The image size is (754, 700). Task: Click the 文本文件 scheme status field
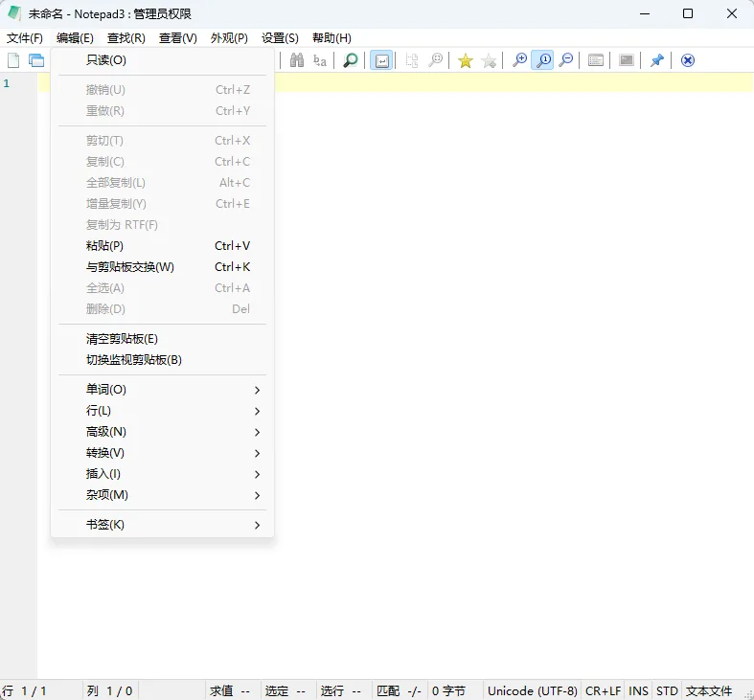pos(709,690)
